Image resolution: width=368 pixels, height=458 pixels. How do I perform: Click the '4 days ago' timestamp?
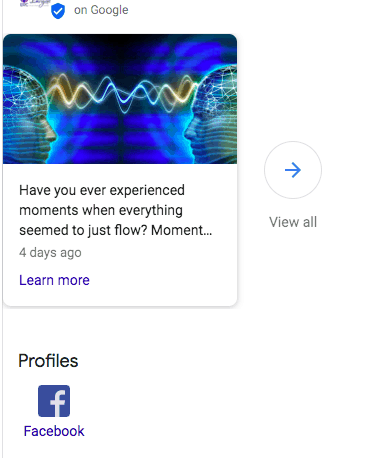pyautogui.click(x=50, y=252)
